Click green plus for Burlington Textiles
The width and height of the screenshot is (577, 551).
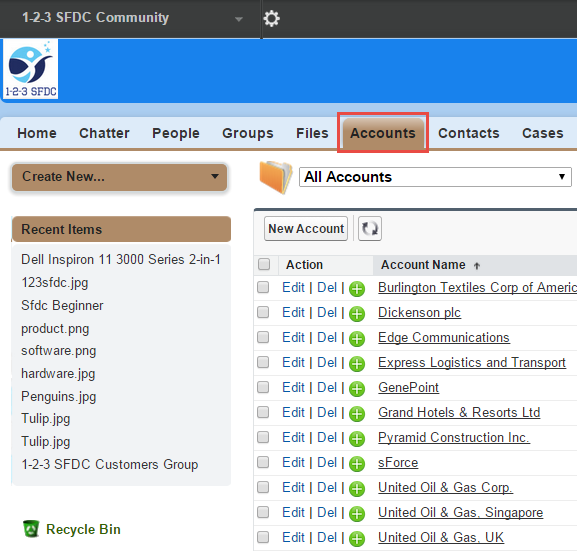point(357,289)
